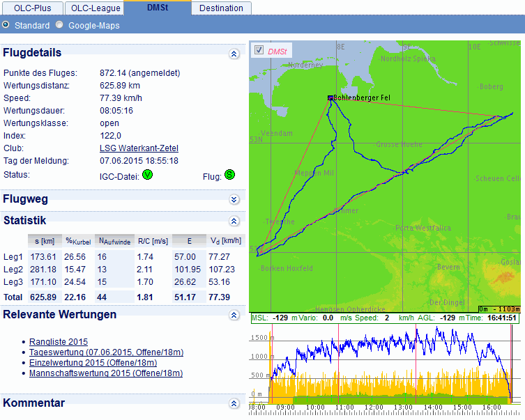Open Tageswertung 07.06.2015 Offene/18m link
The width and height of the screenshot is (525, 420).
point(107,352)
